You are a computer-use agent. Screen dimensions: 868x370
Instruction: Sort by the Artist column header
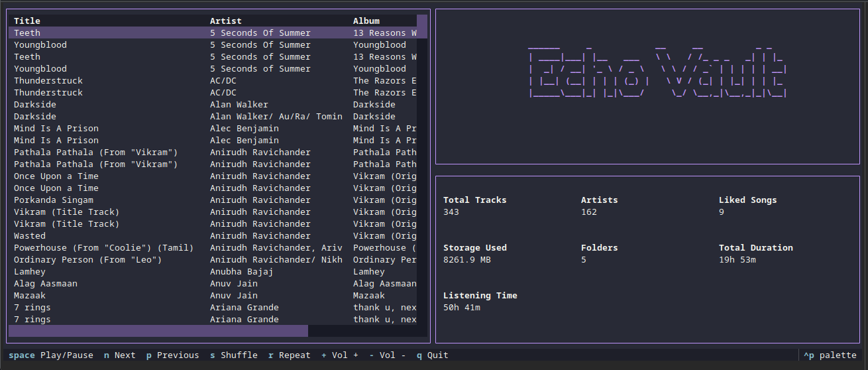tap(226, 21)
